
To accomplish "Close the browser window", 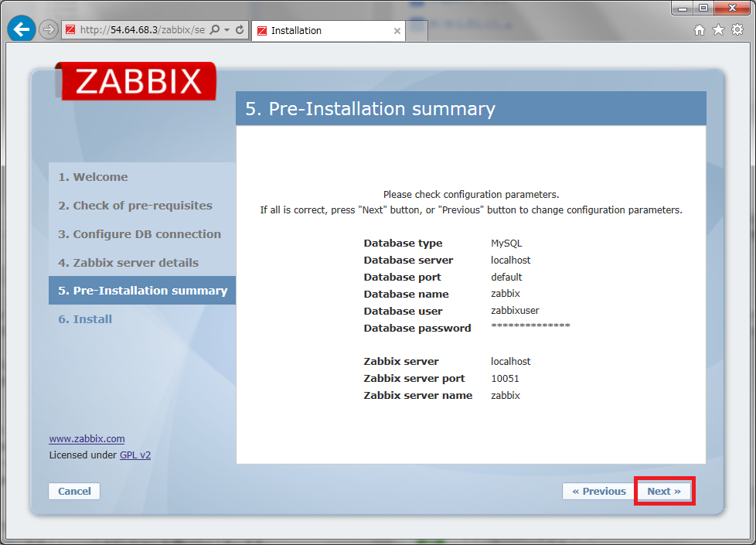I will click(732, 9).
